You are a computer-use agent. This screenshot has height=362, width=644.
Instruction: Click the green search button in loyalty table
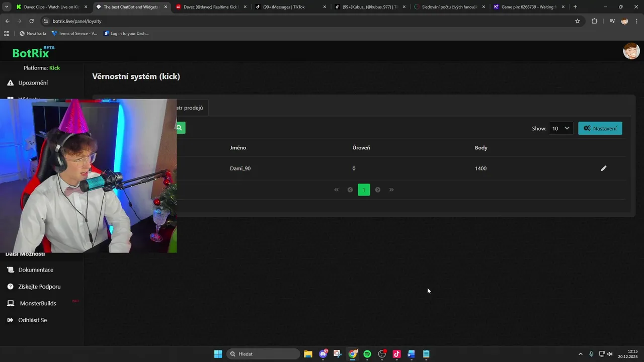180,128
